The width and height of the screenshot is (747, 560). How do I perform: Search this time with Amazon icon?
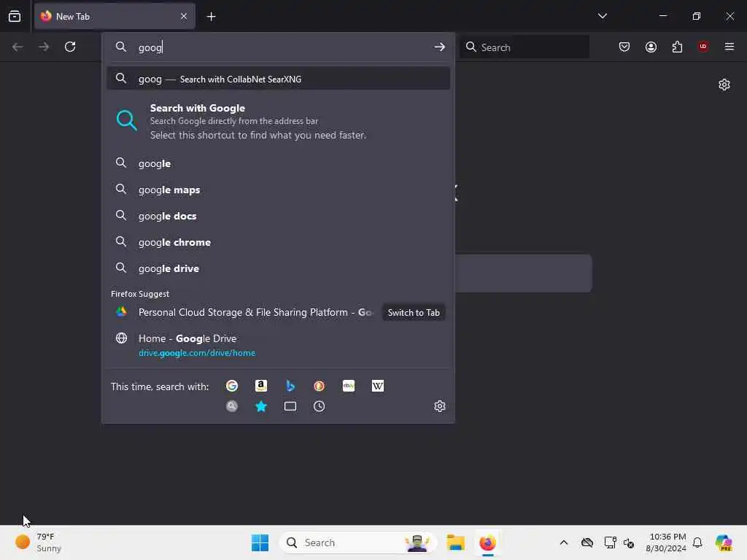coord(261,386)
